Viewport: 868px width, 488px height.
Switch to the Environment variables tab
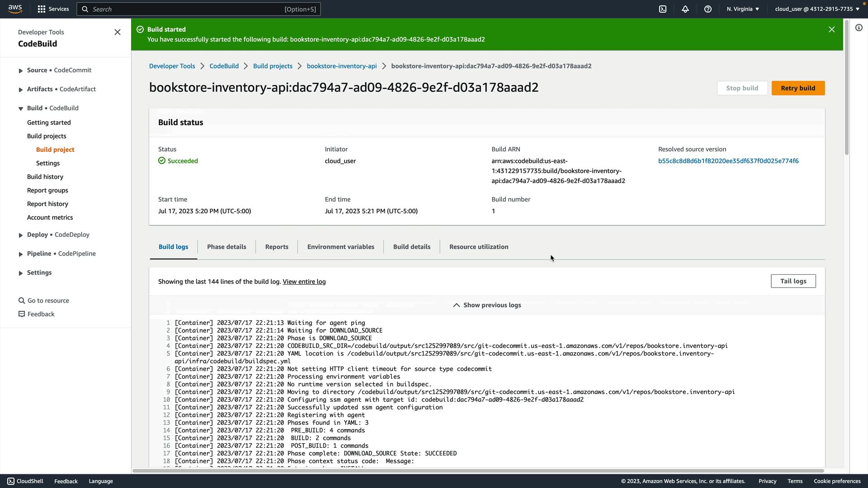[x=340, y=247]
